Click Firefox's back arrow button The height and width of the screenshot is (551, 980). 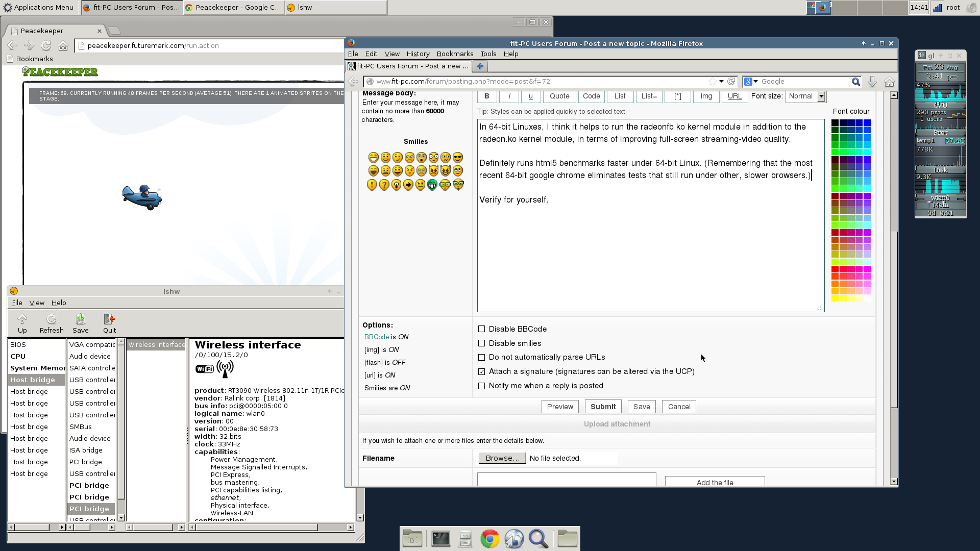tap(353, 82)
